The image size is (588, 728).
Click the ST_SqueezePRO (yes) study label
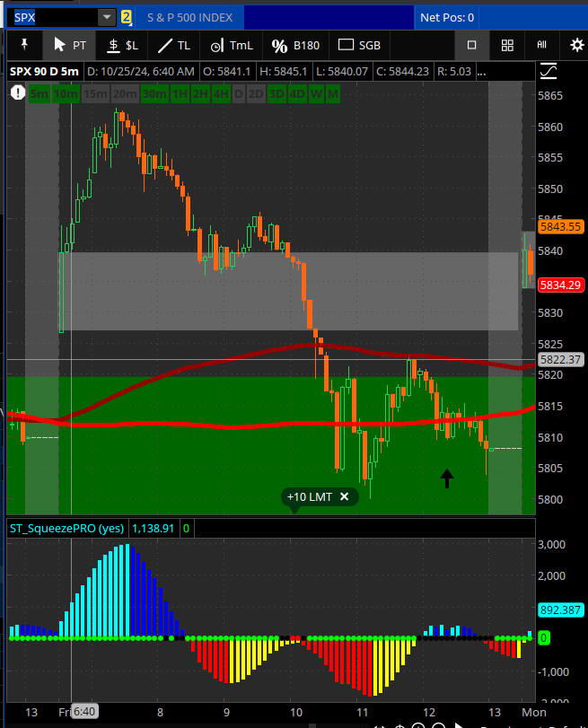click(x=67, y=529)
